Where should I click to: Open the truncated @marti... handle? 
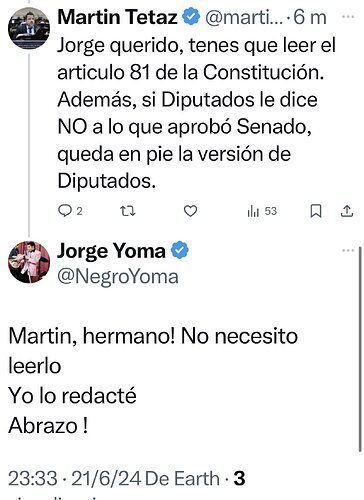coord(244,18)
